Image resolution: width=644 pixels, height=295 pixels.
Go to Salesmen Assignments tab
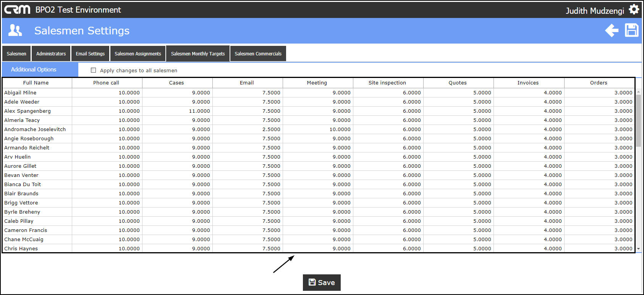click(x=138, y=54)
